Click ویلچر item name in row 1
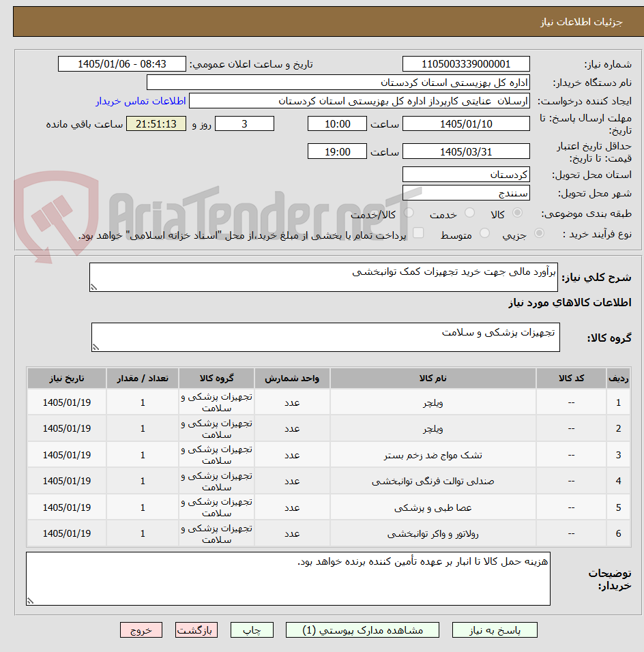This screenshot has width=644, height=652. (x=433, y=402)
